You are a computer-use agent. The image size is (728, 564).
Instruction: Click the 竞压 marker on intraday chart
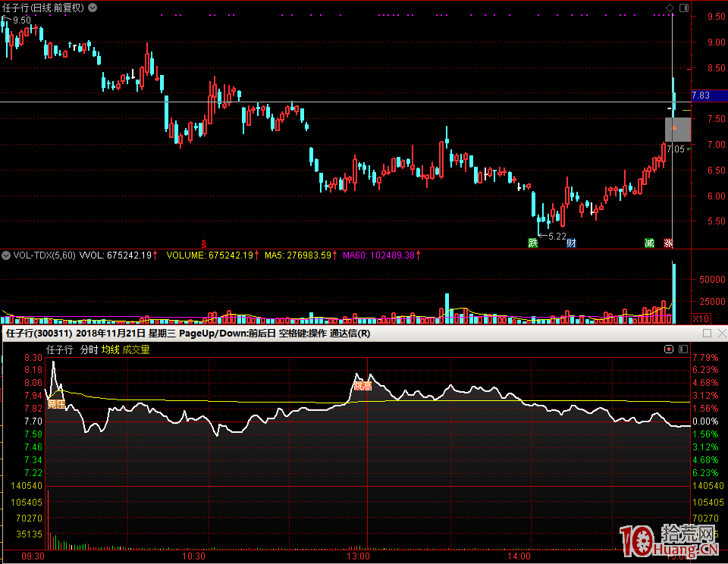[x=55, y=404]
